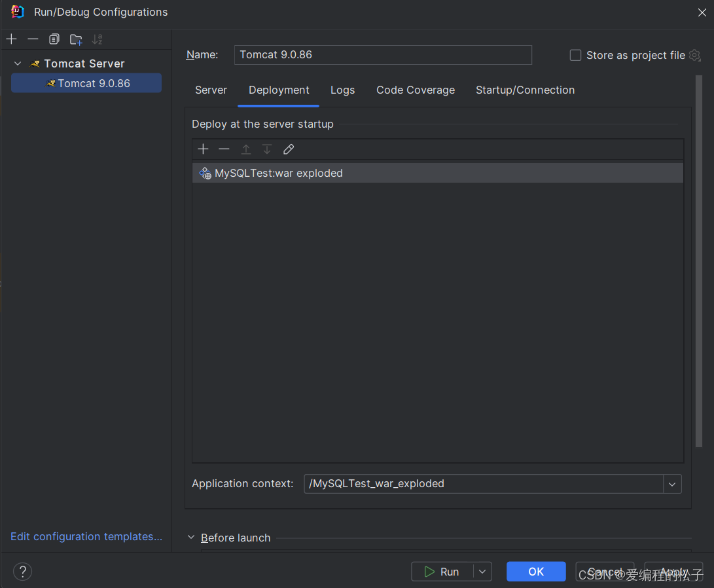
Task: Open Edit configuration templates link
Action: tap(86, 536)
